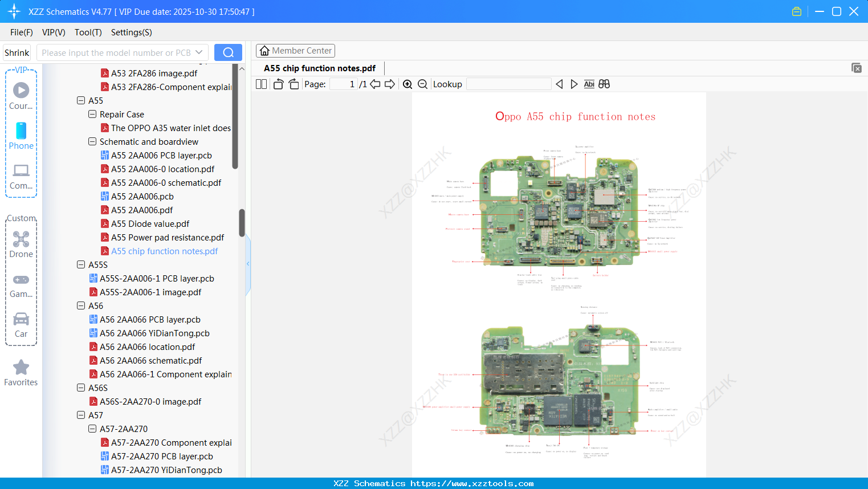Collapse the A55 tree node
The height and width of the screenshot is (489, 868).
coord(81,100)
